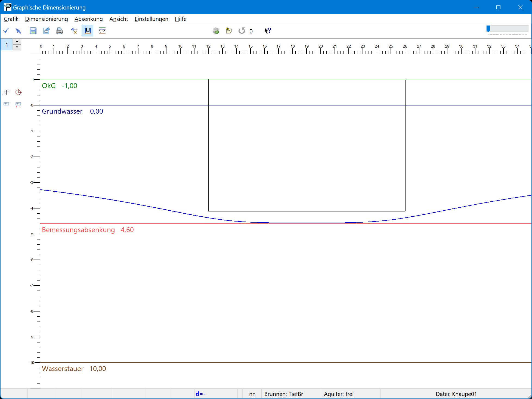The width and height of the screenshot is (532, 399).
Task: Open the Absenkung menu
Action: click(89, 19)
